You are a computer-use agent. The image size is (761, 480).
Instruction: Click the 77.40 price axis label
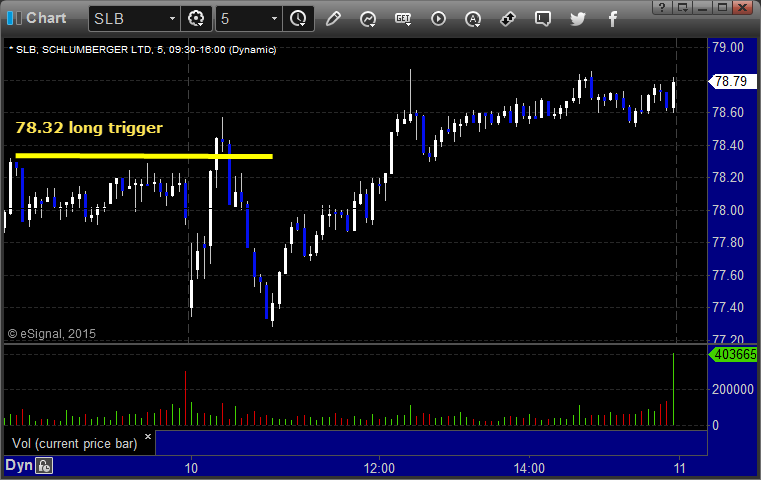click(728, 307)
